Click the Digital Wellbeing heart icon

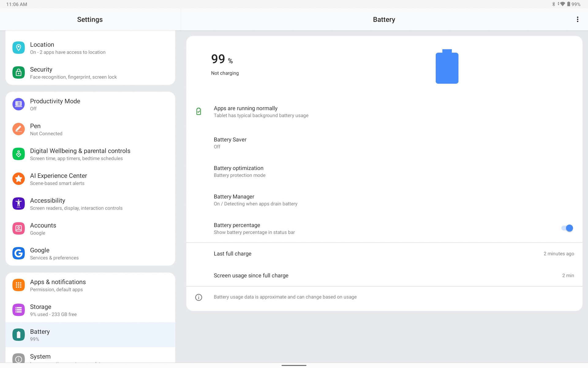[x=18, y=154]
